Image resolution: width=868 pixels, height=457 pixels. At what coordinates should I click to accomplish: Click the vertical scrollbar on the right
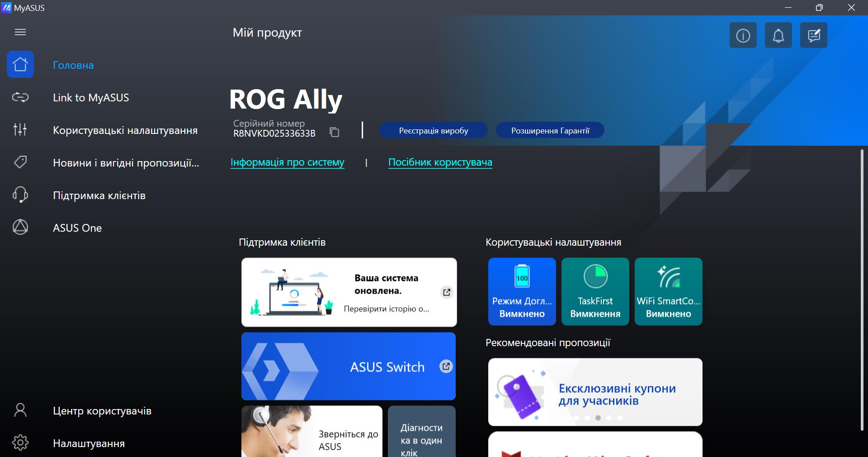tap(862, 290)
